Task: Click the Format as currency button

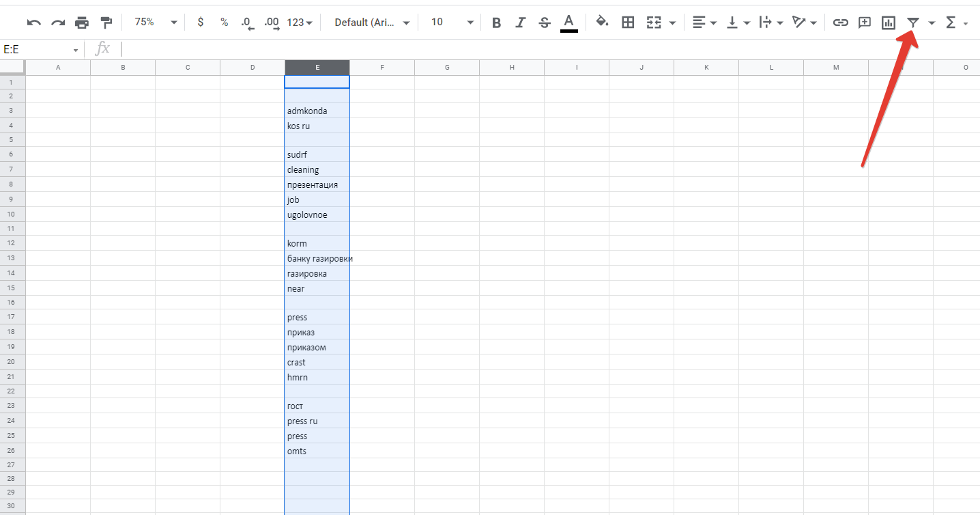Action: point(200,23)
